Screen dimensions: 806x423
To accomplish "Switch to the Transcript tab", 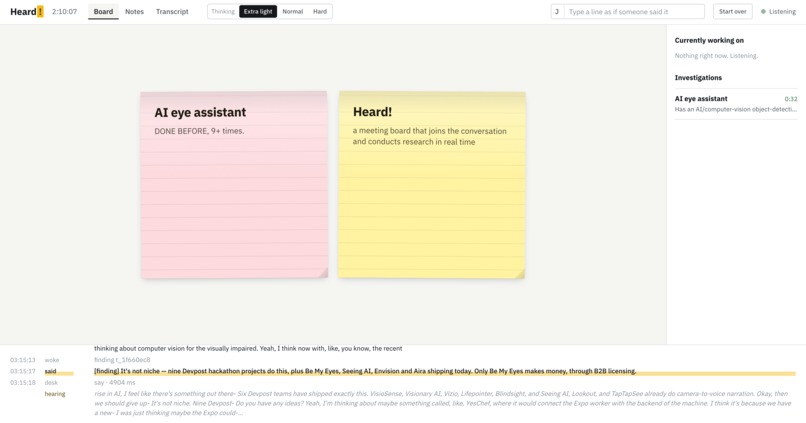I will click(x=172, y=11).
